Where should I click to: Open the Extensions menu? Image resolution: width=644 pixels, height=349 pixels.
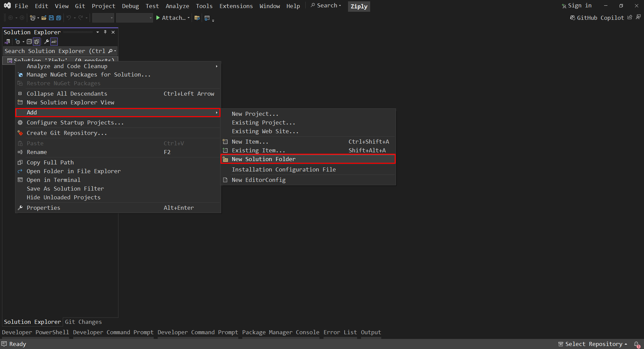pyautogui.click(x=236, y=6)
